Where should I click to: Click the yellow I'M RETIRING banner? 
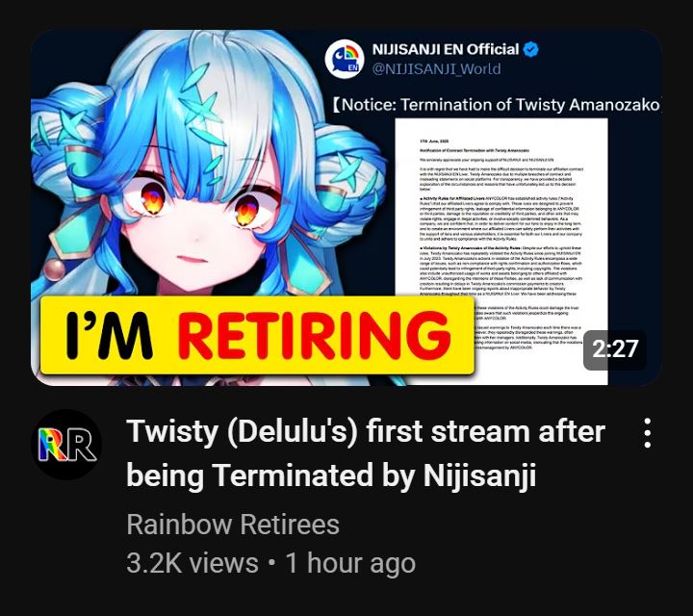pyautogui.click(x=257, y=335)
